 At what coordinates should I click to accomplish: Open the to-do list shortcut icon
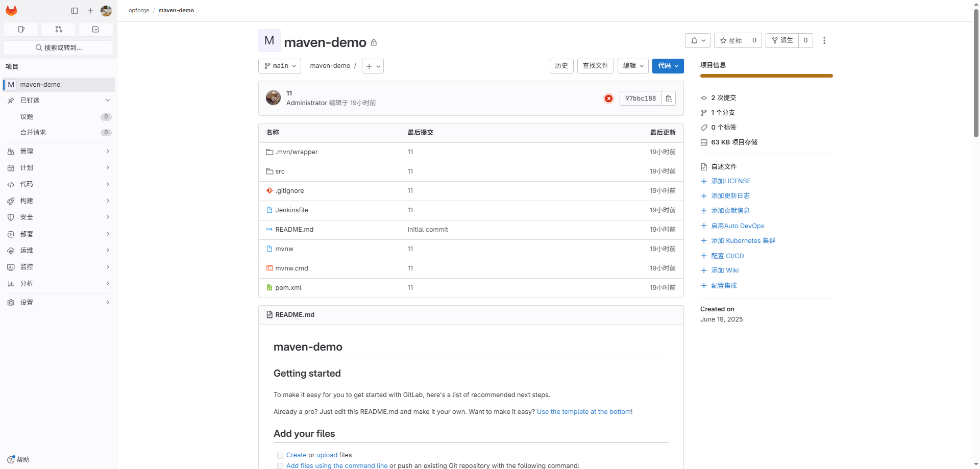[x=95, y=30]
